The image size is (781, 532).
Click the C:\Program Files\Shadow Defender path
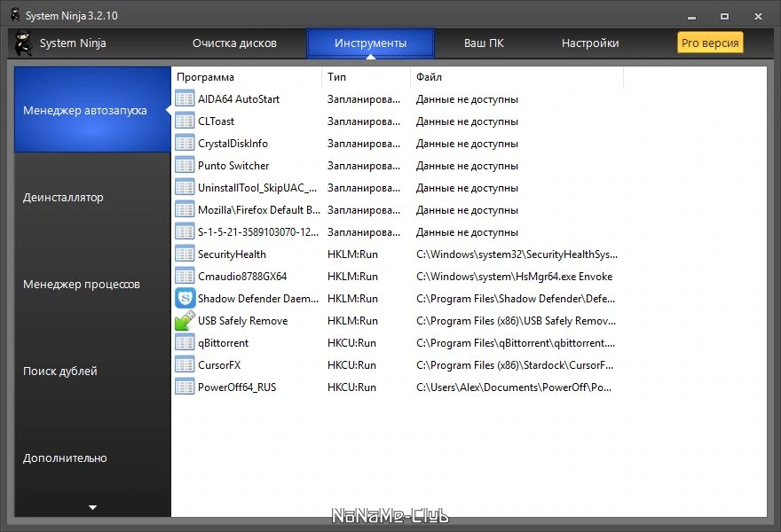[516, 299]
